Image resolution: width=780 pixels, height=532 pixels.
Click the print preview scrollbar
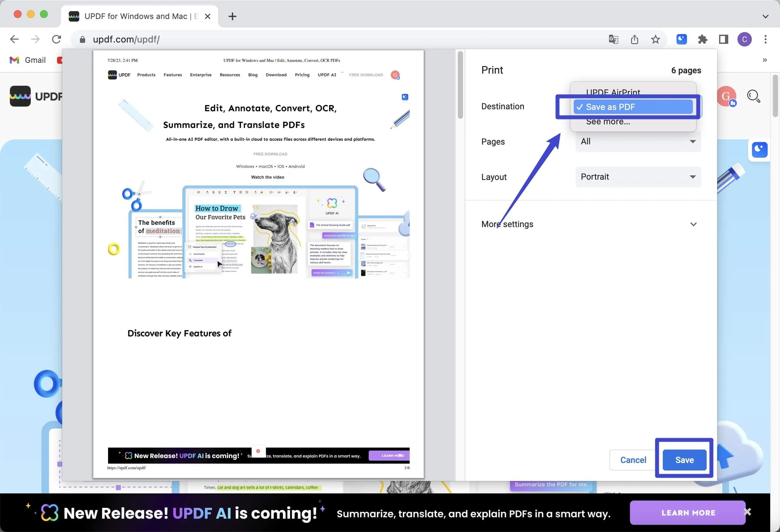pos(460,85)
